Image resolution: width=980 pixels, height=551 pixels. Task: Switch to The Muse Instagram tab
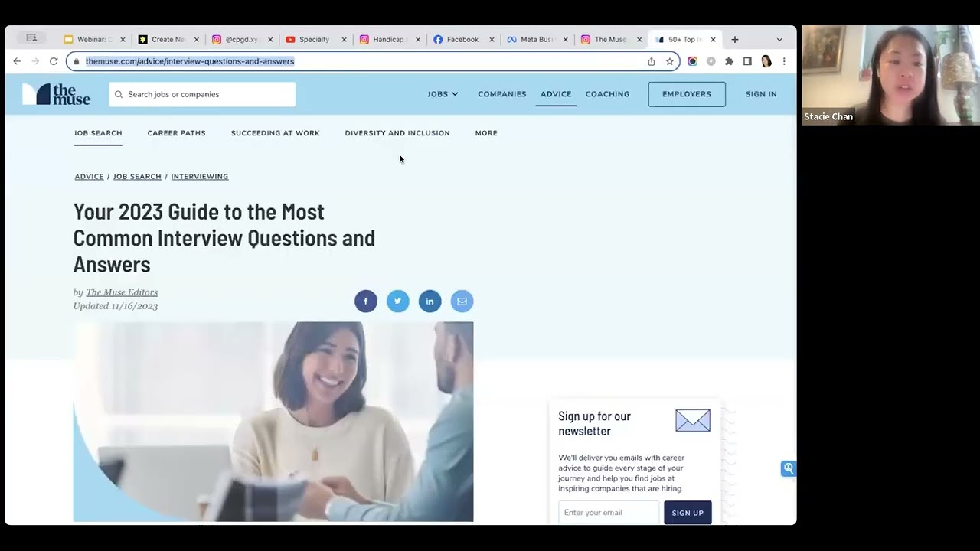pos(609,40)
